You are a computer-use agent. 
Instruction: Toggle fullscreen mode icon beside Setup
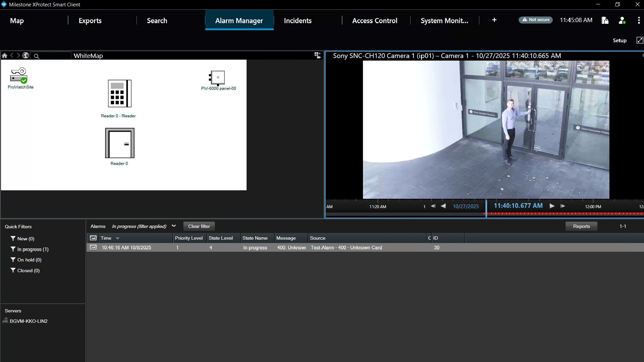pos(640,40)
